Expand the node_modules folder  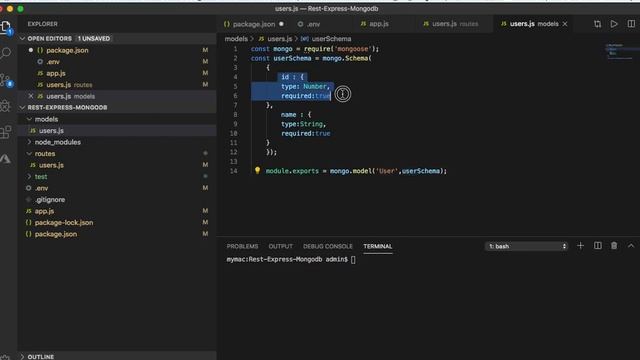29,142
